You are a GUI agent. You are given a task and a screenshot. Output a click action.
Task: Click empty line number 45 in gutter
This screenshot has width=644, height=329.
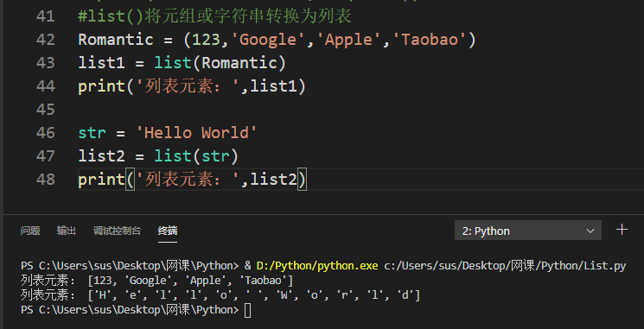pyautogui.click(x=45, y=110)
